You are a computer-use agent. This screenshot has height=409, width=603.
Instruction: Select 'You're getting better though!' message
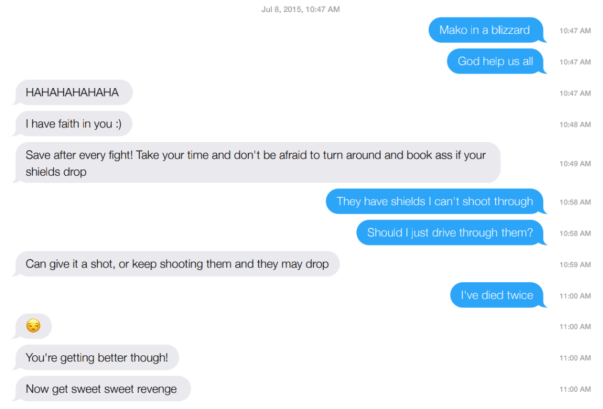(x=96, y=357)
